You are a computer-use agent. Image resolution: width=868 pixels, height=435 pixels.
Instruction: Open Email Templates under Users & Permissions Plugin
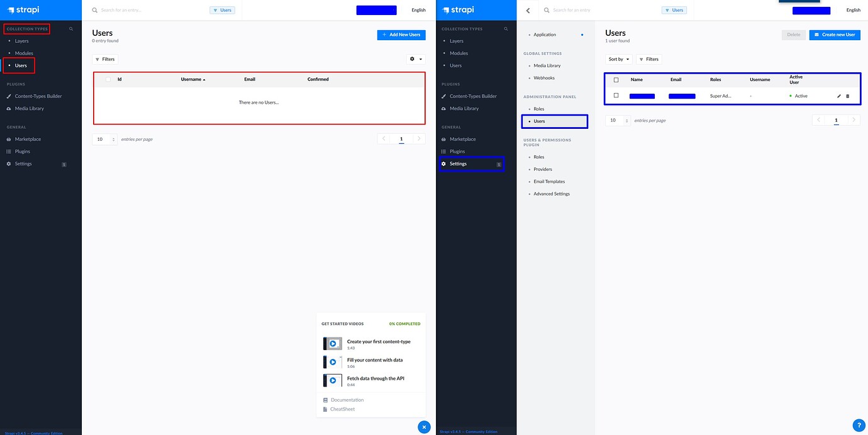[549, 182]
